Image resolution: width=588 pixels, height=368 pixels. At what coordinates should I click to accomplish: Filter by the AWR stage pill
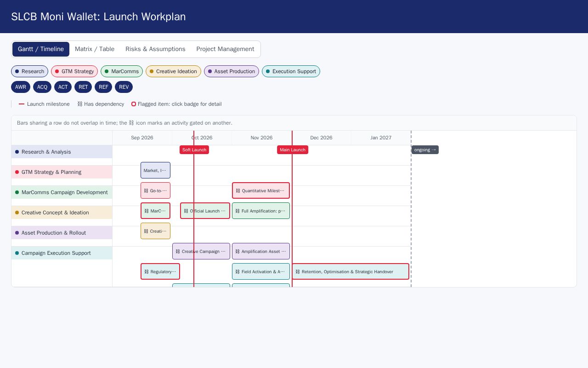[21, 87]
